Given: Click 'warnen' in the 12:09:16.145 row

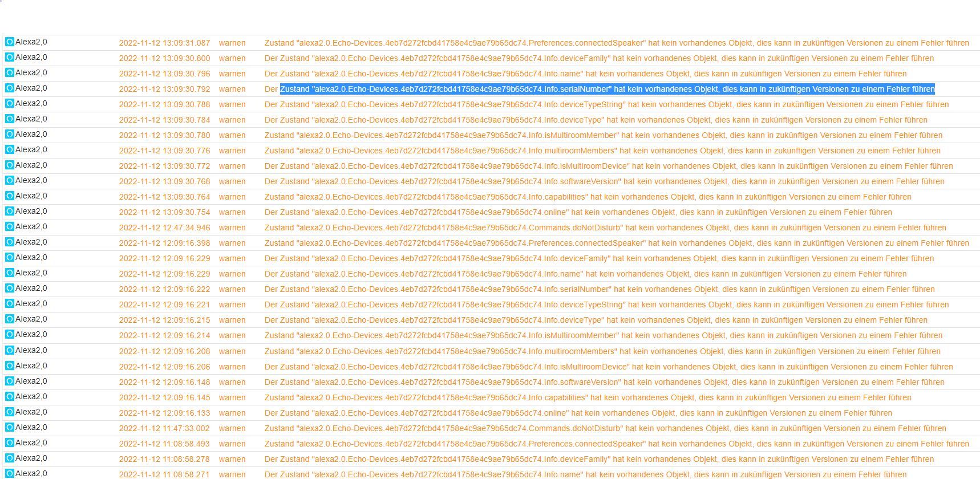Looking at the screenshot, I should click(x=232, y=397).
